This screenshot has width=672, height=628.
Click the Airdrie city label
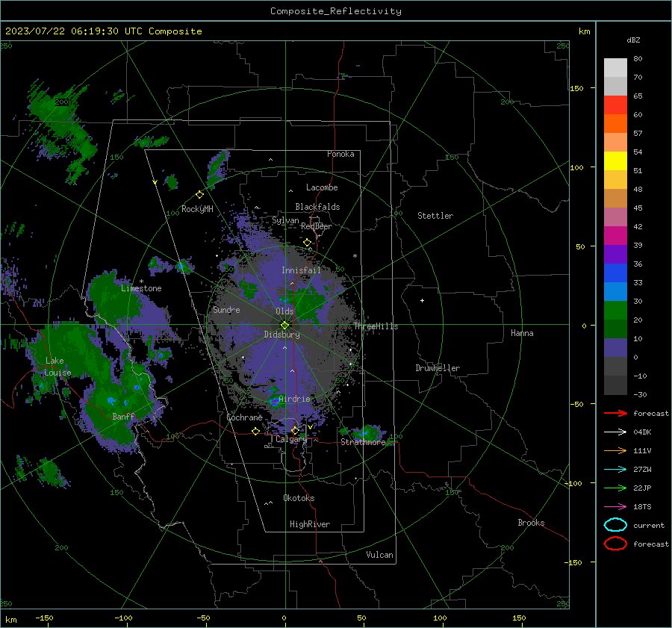coord(294,399)
